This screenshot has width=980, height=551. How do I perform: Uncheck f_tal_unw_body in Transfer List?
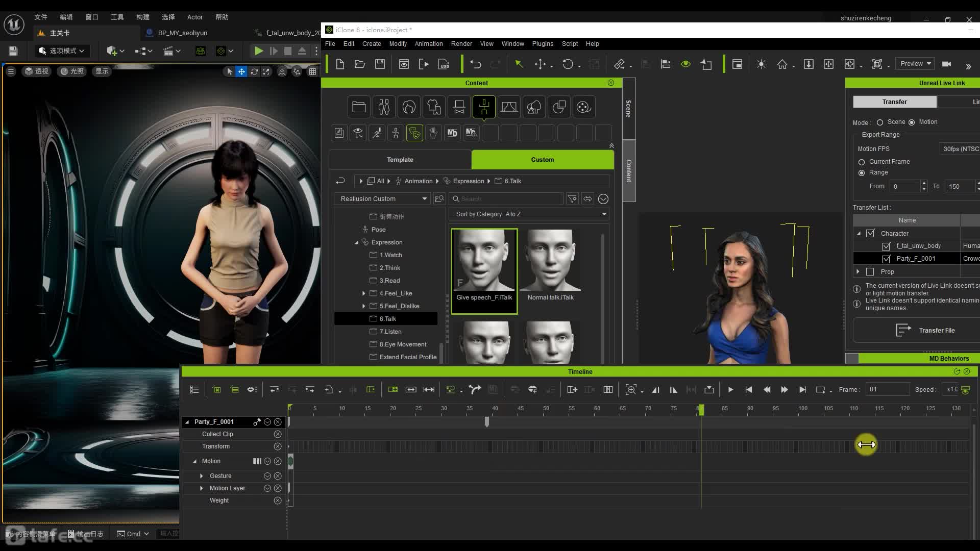(886, 246)
